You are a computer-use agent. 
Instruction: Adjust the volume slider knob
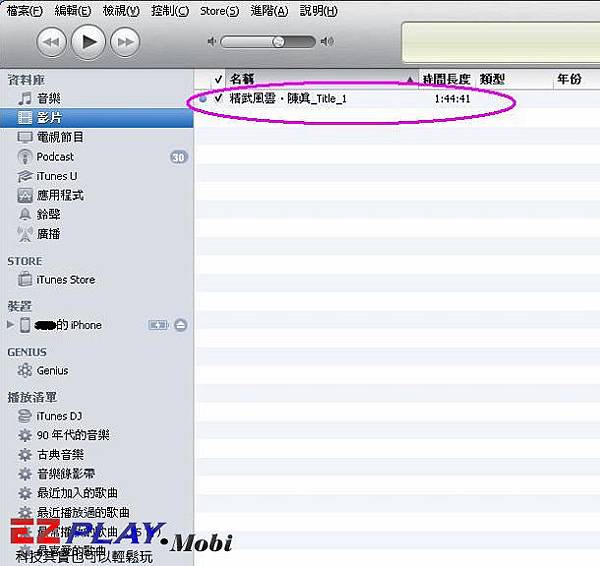click(279, 41)
